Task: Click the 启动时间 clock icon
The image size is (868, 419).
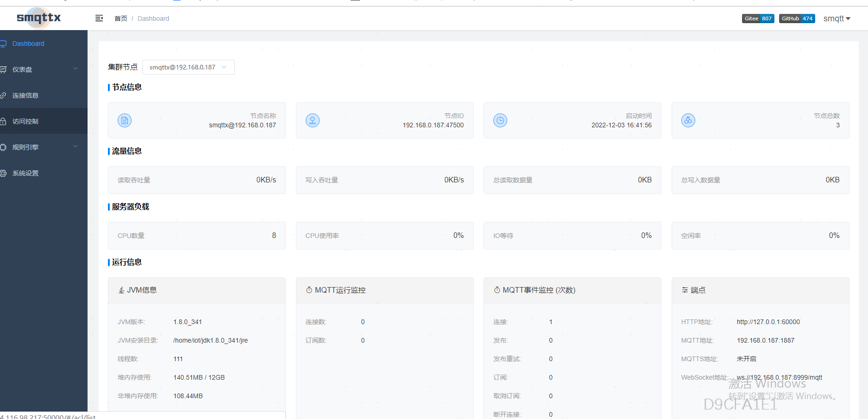Action: (500, 120)
